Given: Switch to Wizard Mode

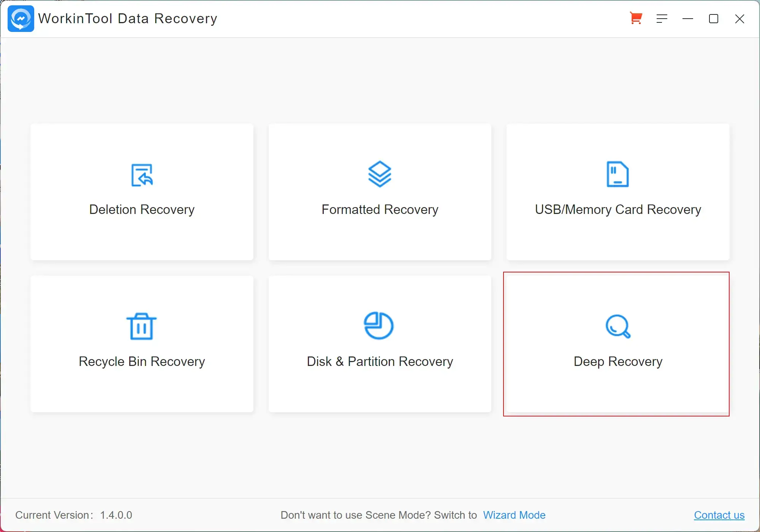Looking at the screenshot, I should [514, 515].
